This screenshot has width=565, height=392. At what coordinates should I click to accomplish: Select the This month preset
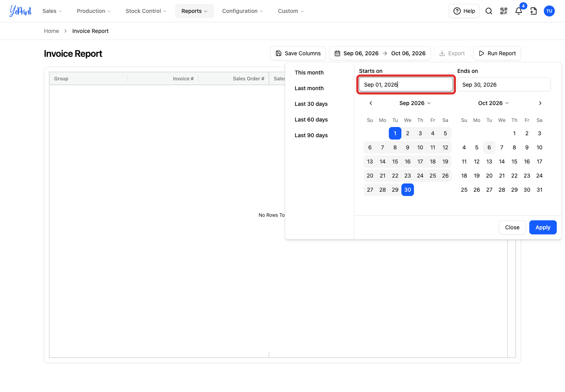(309, 73)
